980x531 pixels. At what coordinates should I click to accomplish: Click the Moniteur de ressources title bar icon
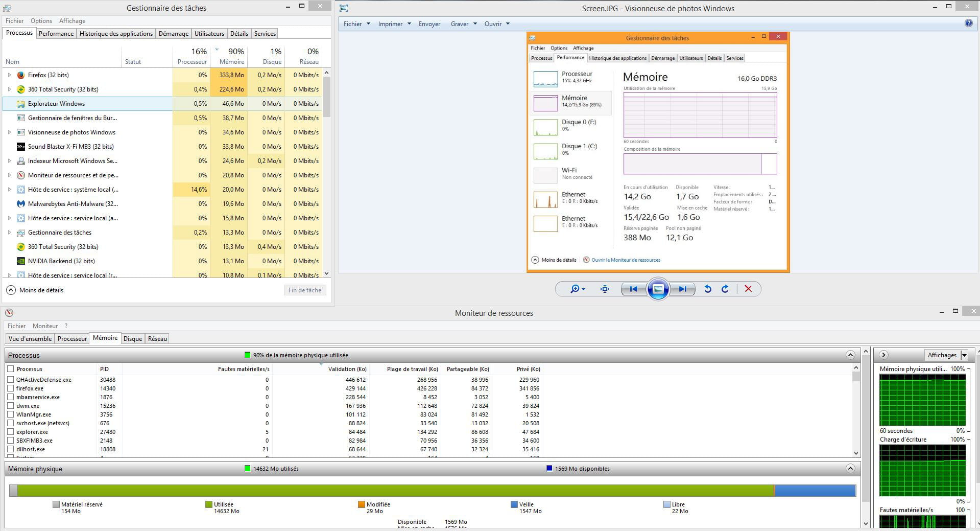9,313
